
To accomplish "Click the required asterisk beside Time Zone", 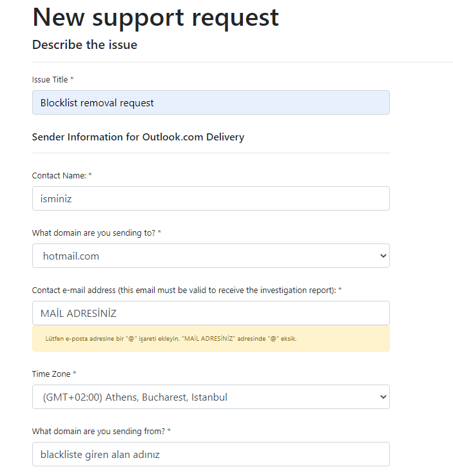I will (75, 373).
